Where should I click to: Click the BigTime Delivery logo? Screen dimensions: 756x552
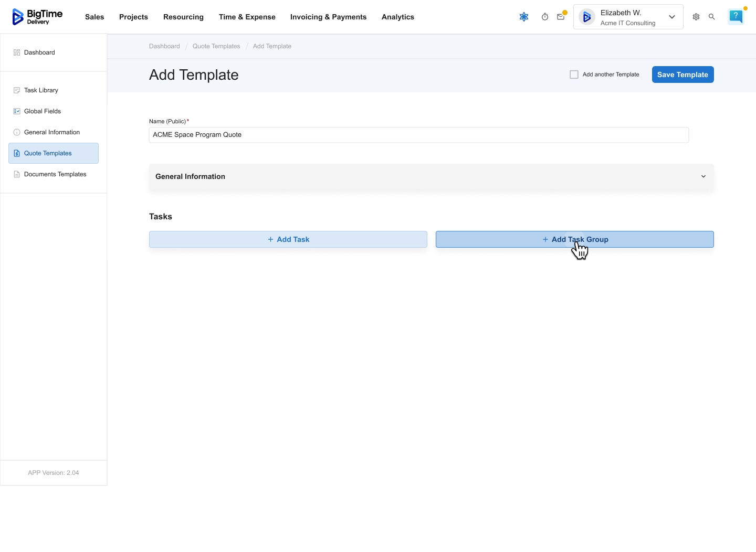pos(37,17)
